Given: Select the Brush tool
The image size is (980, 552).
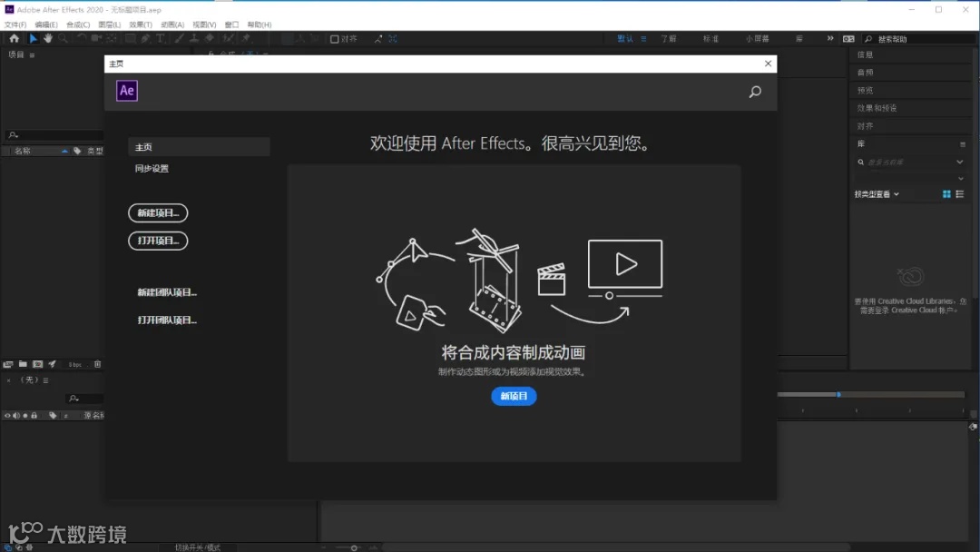Looking at the screenshot, I should click(x=180, y=38).
